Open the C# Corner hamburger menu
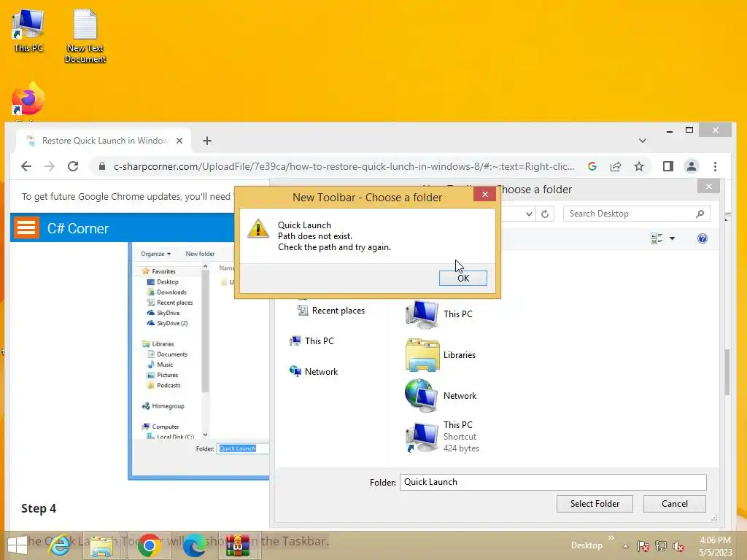 tap(26, 227)
